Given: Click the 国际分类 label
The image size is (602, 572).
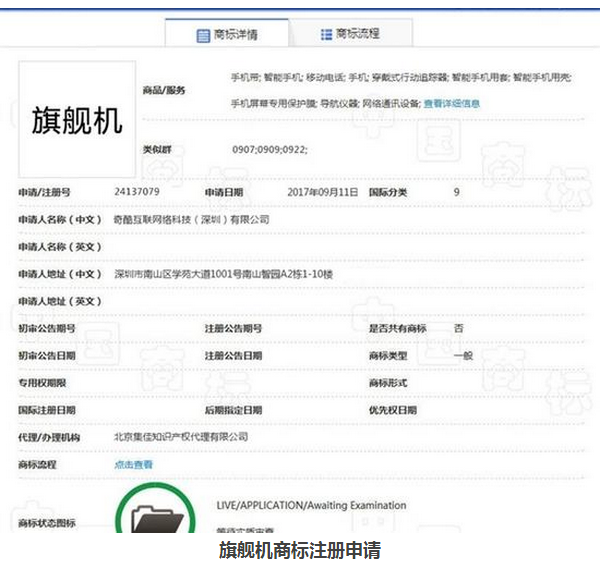Looking at the screenshot, I should (x=388, y=192).
